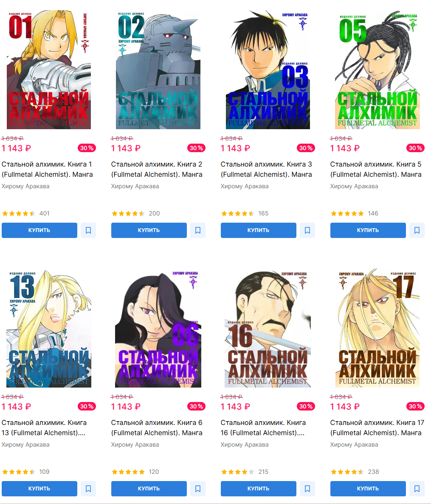Purchase Книга 13 via Купить button

pos(39,489)
